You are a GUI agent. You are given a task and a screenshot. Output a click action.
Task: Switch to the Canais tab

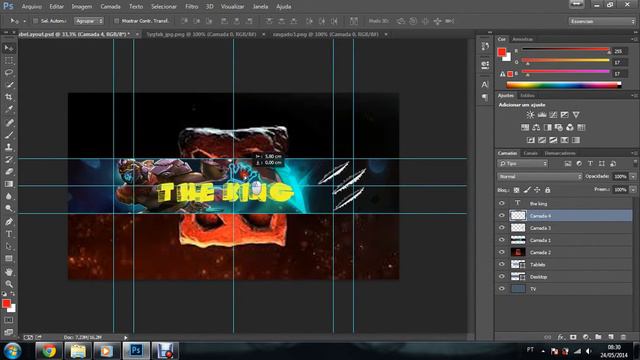click(530, 153)
